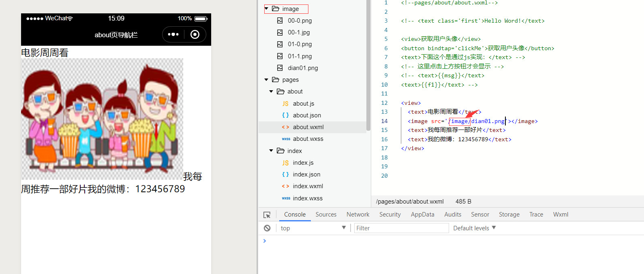Open the index.json file name
This screenshot has height=274, width=644.
pos(306,174)
